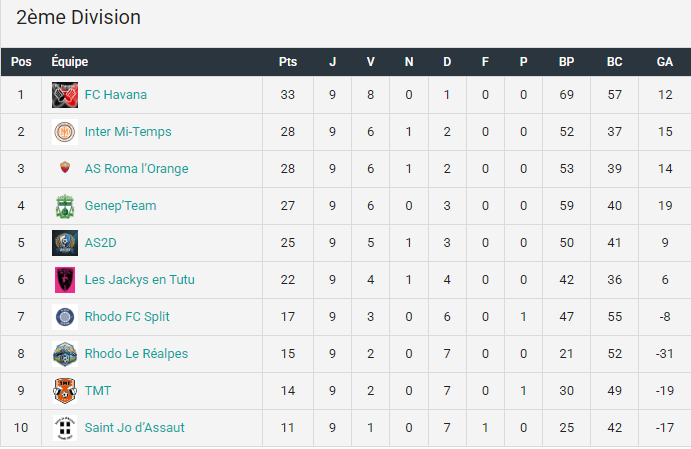Click the Inter Mi-Temps team logo
Viewport: 691px width, 449px height.
click(x=65, y=132)
